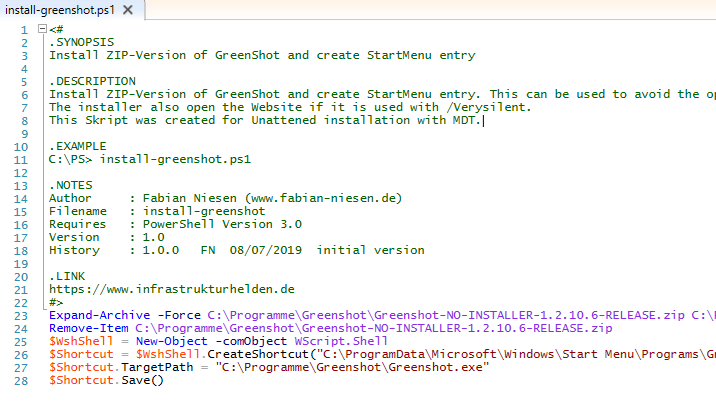716x403 pixels.
Task: Click the Expand-Archive command on line 23
Action: coord(100,315)
